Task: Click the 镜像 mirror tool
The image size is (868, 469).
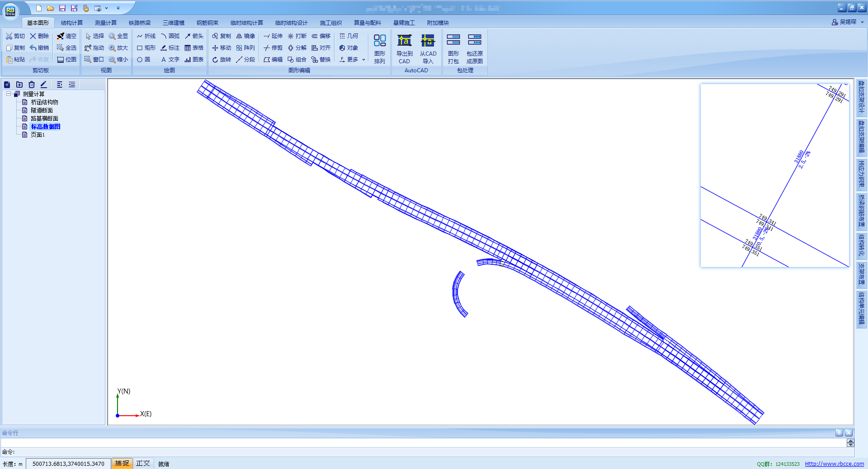Action: pos(245,36)
